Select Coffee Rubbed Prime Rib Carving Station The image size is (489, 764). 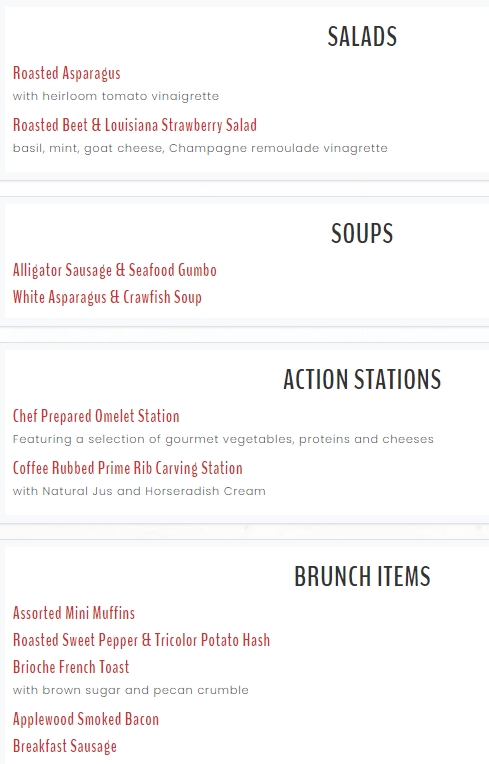(128, 468)
